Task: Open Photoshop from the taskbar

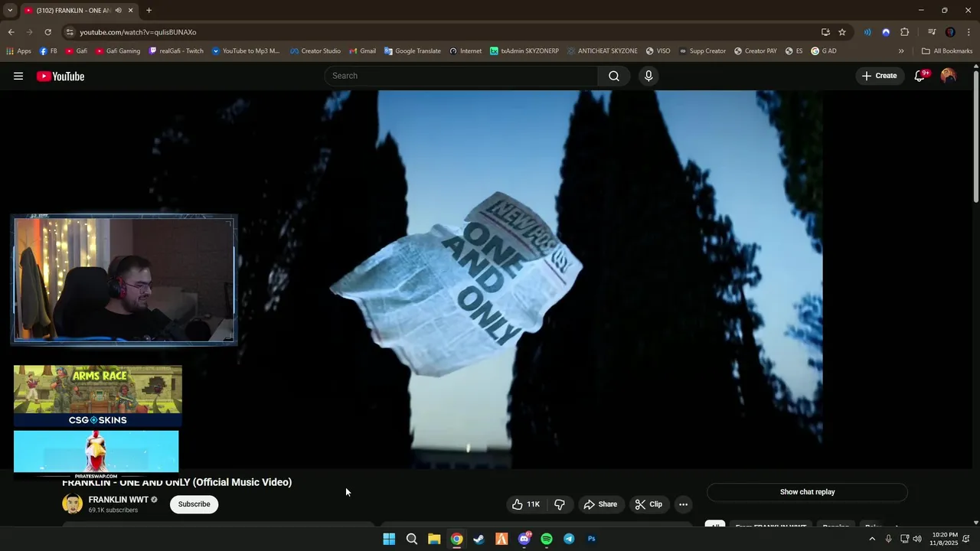Action: click(x=592, y=539)
